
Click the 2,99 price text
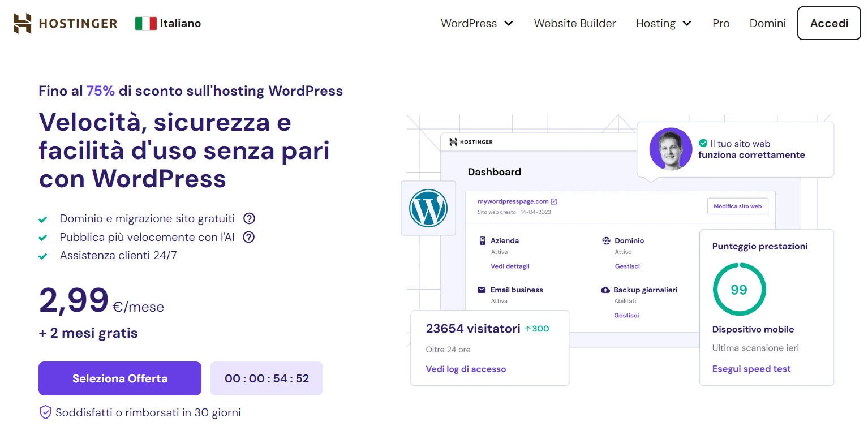(x=74, y=300)
